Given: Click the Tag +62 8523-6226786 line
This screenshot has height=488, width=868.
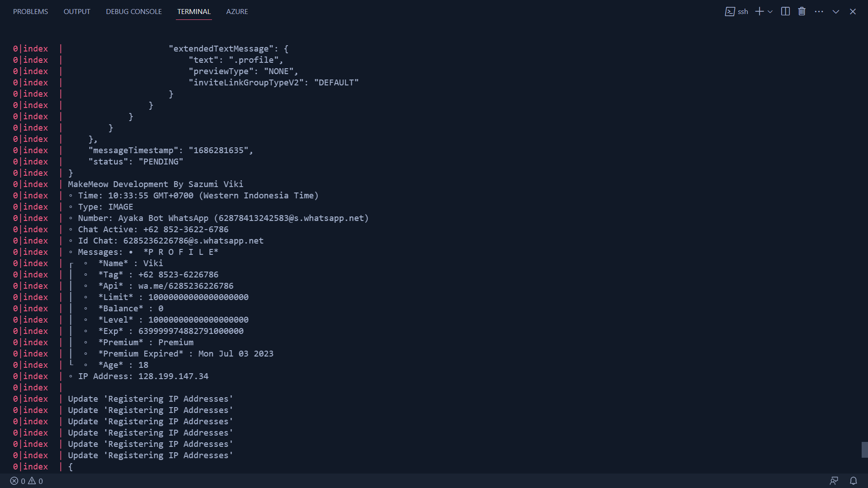Looking at the screenshot, I should pyautogui.click(x=158, y=275).
